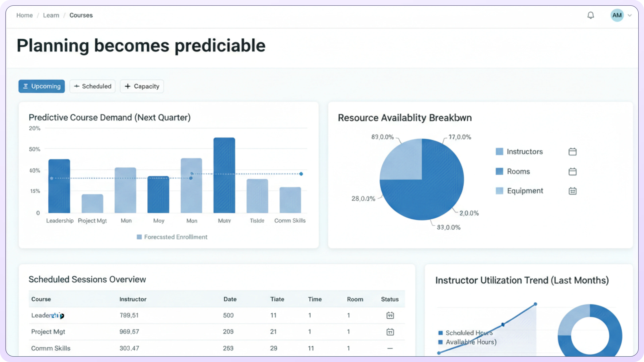
Task: Toggle the Instructors legend color swatch
Action: pos(499,152)
